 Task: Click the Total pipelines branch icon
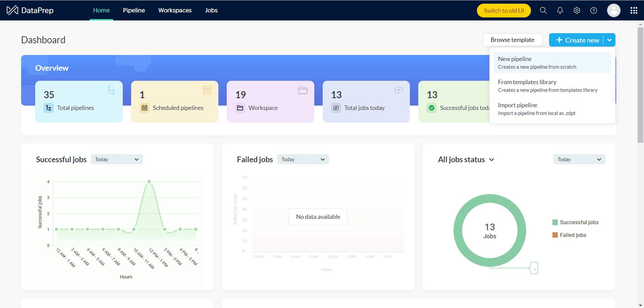(x=49, y=108)
